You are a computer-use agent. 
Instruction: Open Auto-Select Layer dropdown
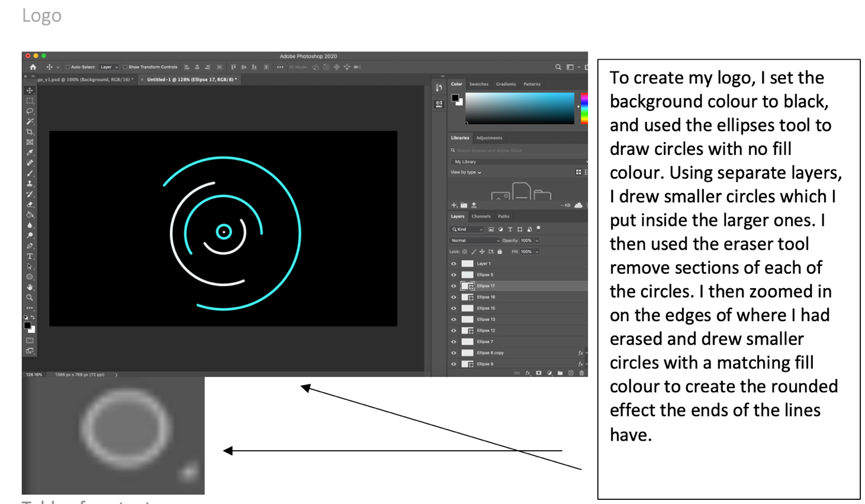109,67
